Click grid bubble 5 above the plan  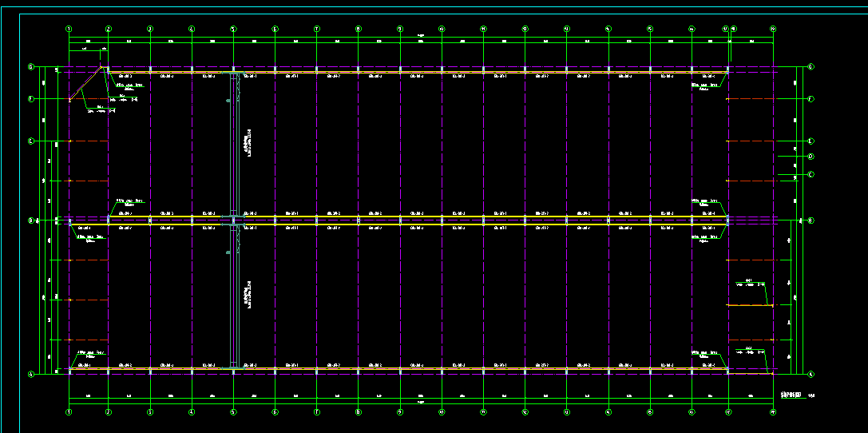pyautogui.click(x=233, y=29)
